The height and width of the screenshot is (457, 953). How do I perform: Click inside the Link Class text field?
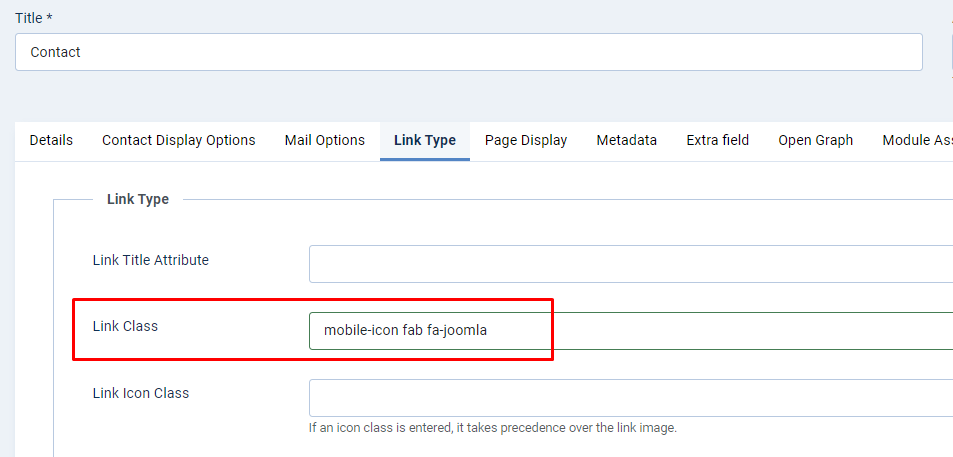coord(630,331)
